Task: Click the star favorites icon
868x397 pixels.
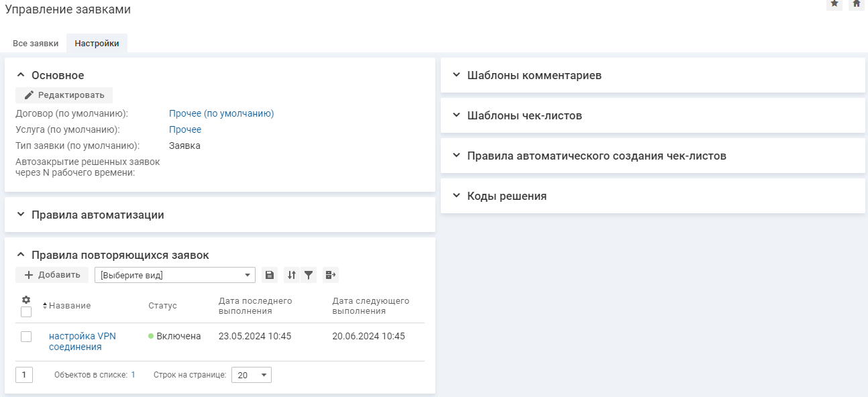Action: [x=834, y=4]
